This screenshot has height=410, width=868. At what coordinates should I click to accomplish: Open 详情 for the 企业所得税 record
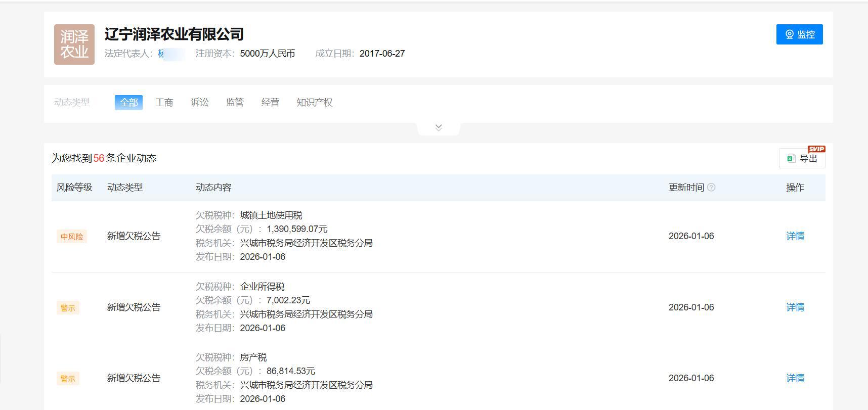coord(795,307)
